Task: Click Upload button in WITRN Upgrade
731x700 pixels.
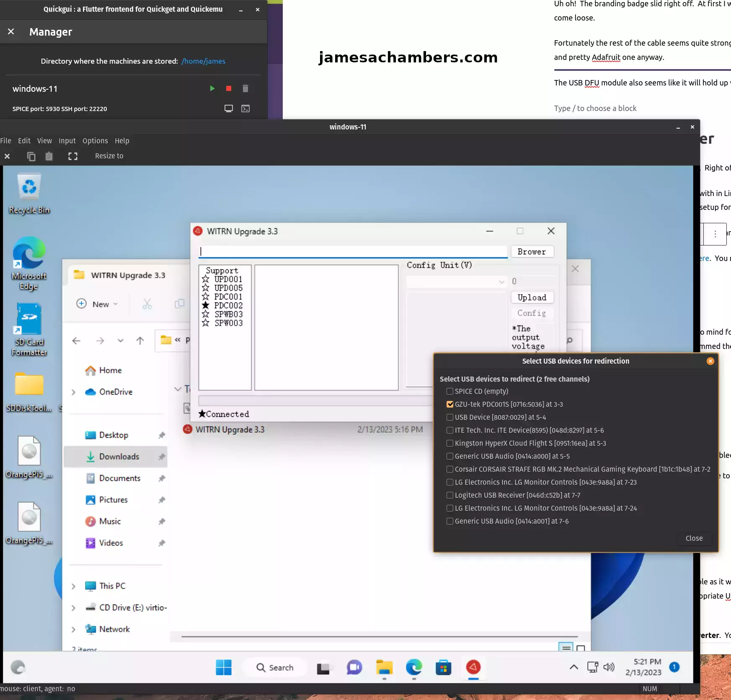Action: (532, 297)
